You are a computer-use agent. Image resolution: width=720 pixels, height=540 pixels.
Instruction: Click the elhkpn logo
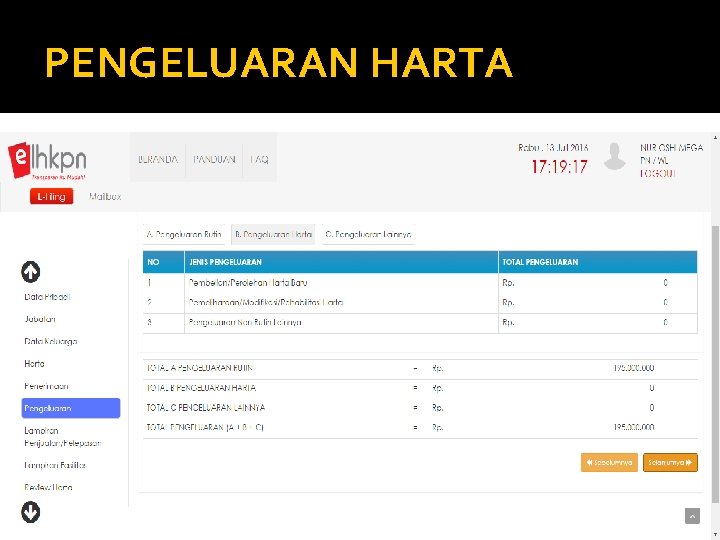click(47, 160)
